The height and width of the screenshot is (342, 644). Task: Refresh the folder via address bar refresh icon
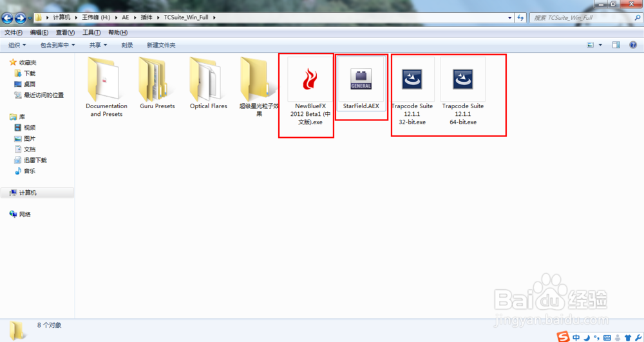[520, 17]
